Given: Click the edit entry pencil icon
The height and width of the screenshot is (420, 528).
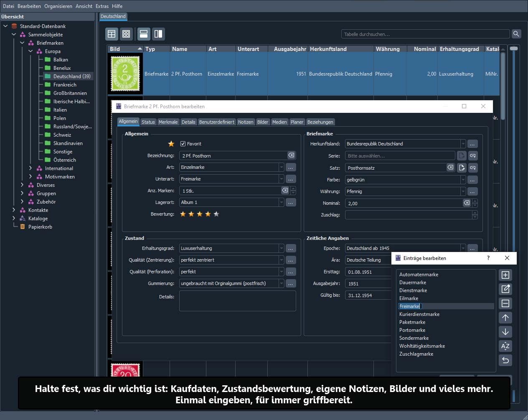Looking at the screenshot, I should click(x=505, y=289).
